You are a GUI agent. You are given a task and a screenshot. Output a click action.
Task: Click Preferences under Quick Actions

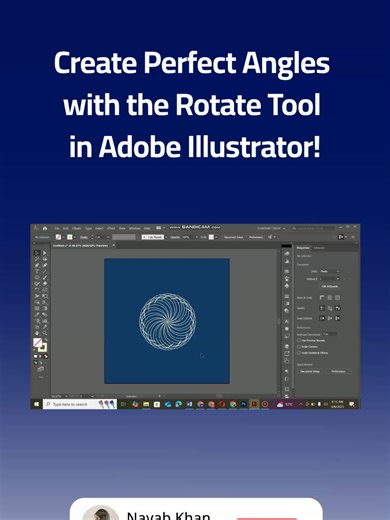(x=338, y=371)
